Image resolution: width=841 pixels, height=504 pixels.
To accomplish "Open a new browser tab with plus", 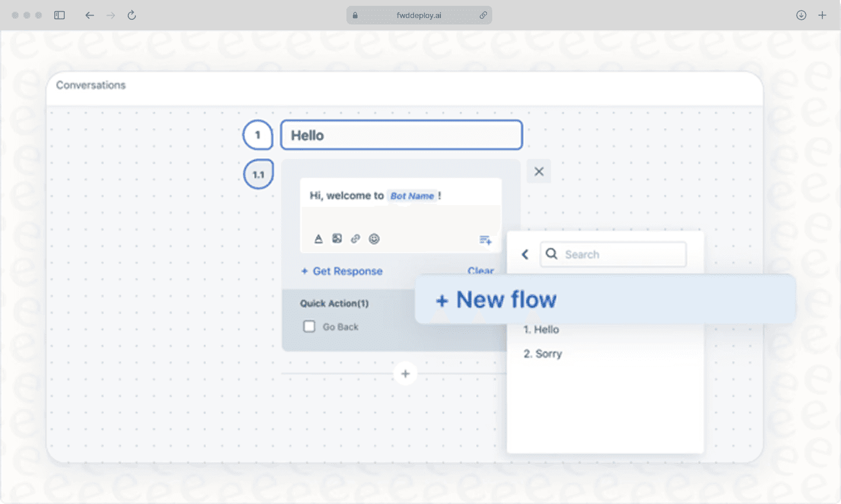I will point(822,15).
